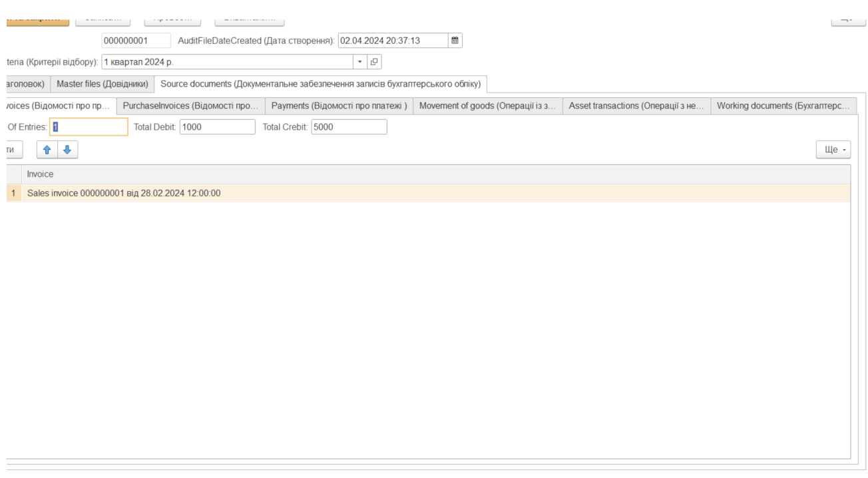Image resolution: width=868 pixels, height=478 pixels.
Task: Focus the Total Crebit field showing 5000
Action: (348, 127)
